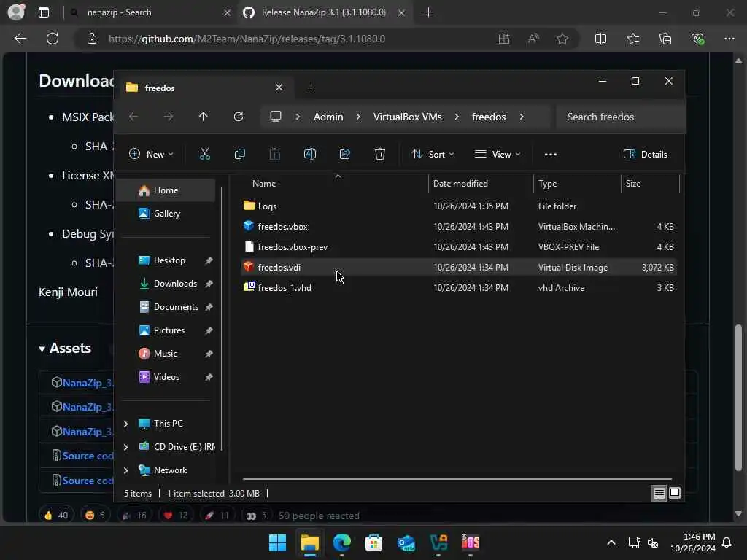Expand CD Drive (E:) tree node
The height and width of the screenshot is (560, 747).
click(125, 447)
